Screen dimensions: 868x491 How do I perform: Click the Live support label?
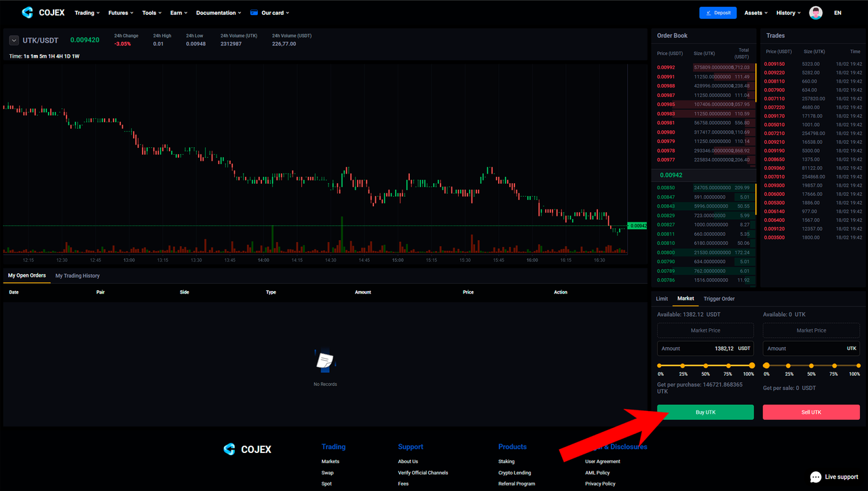tap(842, 477)
